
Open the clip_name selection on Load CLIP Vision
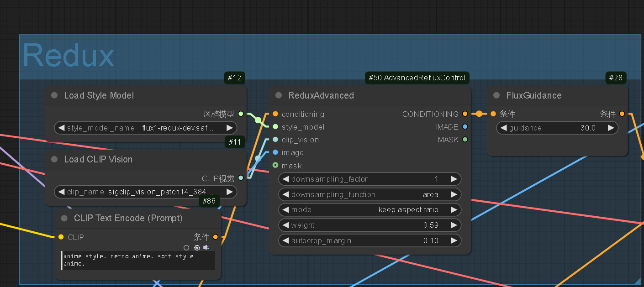(146, 192)
